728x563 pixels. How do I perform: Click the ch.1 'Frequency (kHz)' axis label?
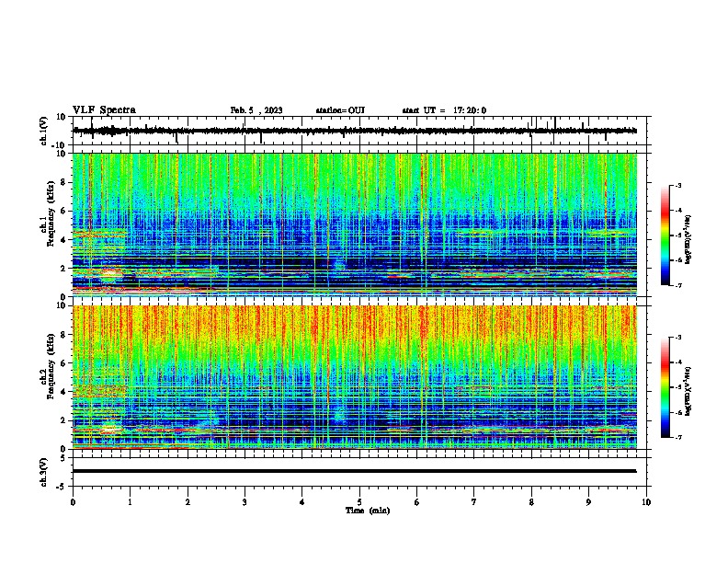pos(51,214)
